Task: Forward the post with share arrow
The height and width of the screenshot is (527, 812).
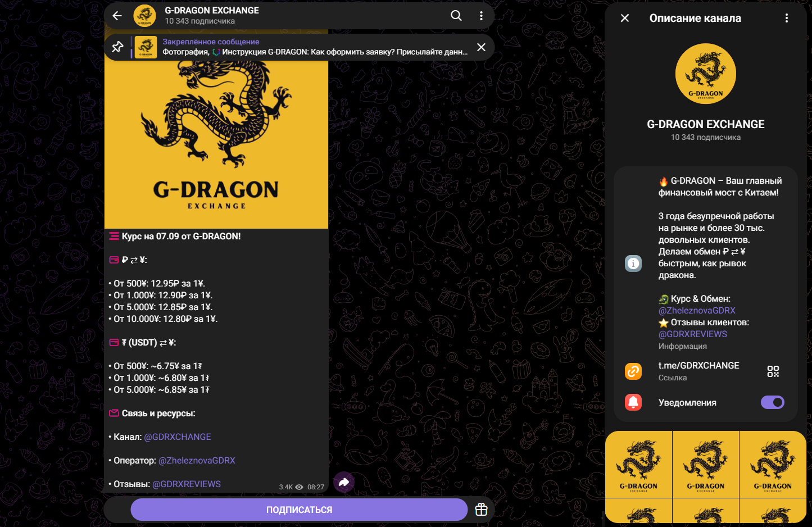Action: point(344,482)
